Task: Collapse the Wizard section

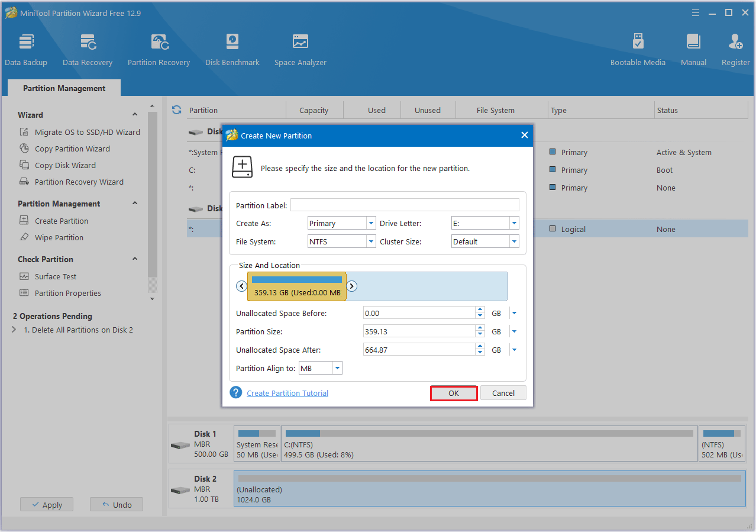Action: [135, 115]
